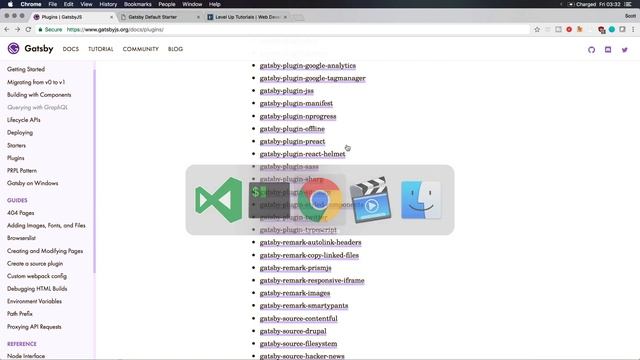Open Gatsby on Windows sidebar link

click(x=33, y=183)
